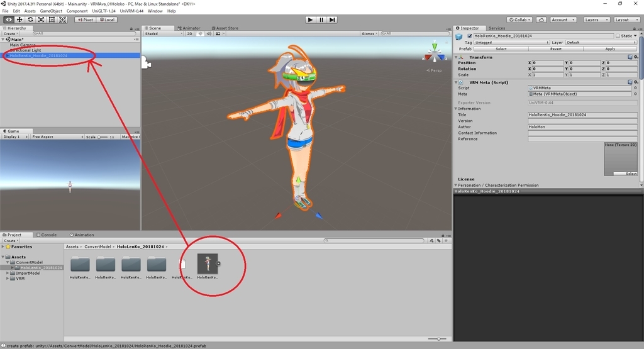Toggle scene audio speaker icon
The height and width of the screenshot is (349, 644).
click(209, 34)
